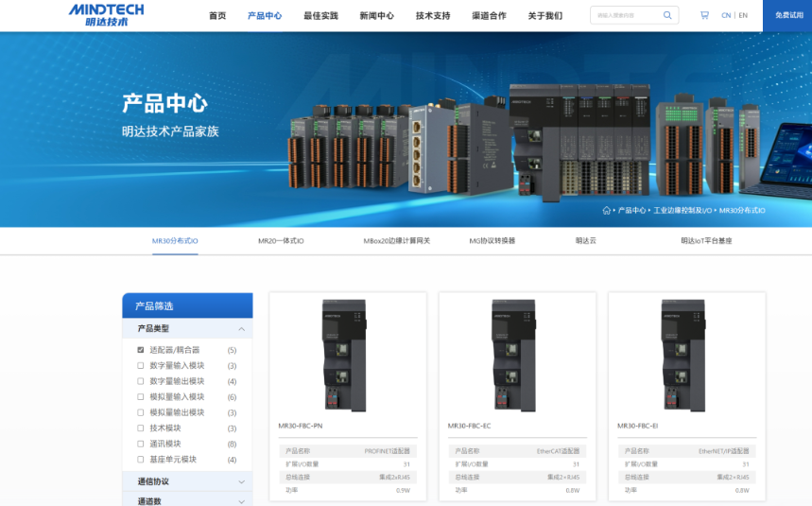This screenshot has height=506, width=812.
Task: Click 明达技术产品家族 banner subtitle
Action: [x=170, y=131]
